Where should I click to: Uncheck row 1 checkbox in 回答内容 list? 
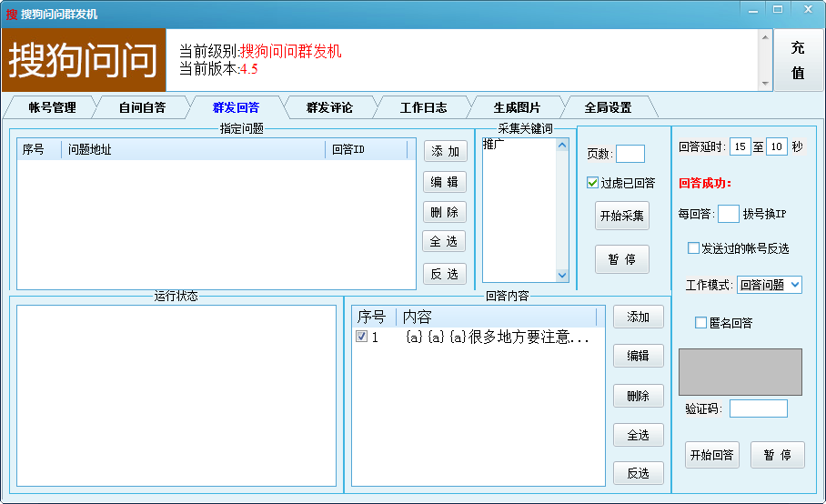click(x=361, y=336)
